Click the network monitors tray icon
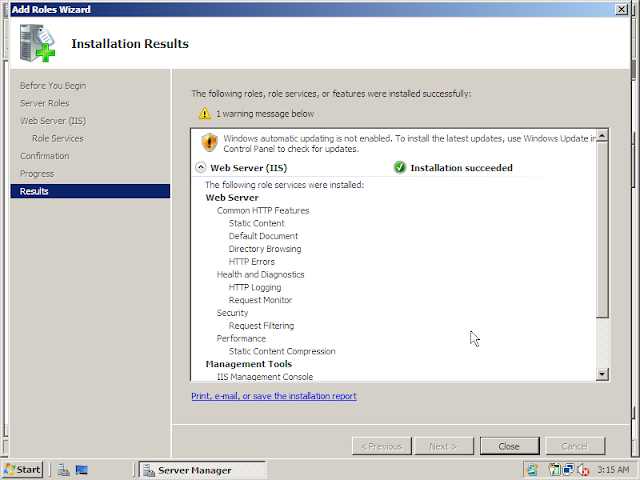This screenshot has height=480, width=640. [x=568, y=470]
